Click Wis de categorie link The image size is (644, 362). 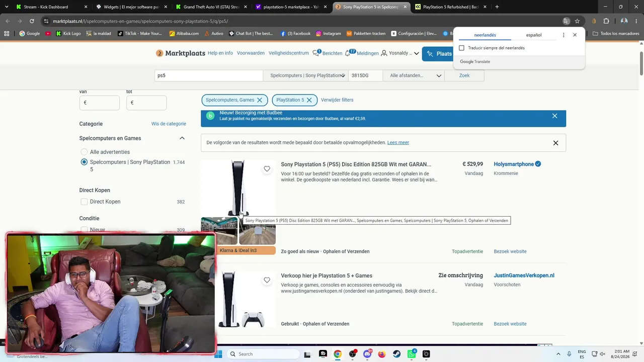169,124
